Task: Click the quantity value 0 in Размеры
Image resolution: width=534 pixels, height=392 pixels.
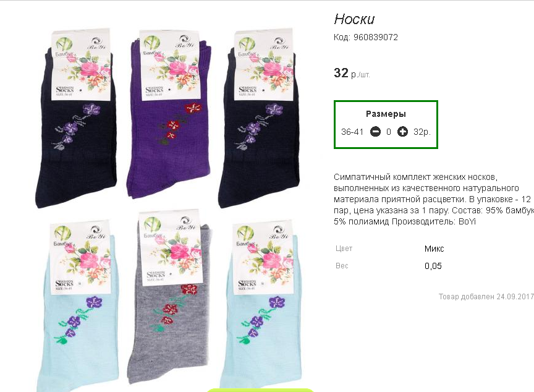Action: (389, 132)
